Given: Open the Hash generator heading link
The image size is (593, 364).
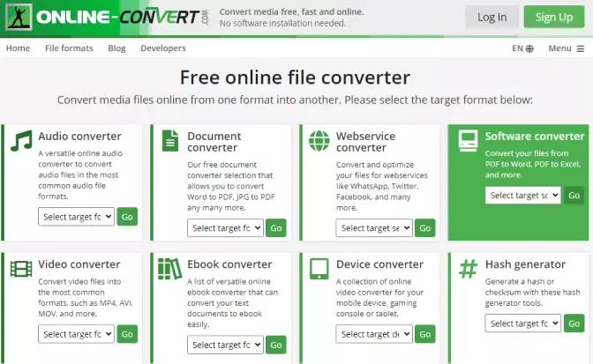Looking at the screenshot, I should 525,264.
